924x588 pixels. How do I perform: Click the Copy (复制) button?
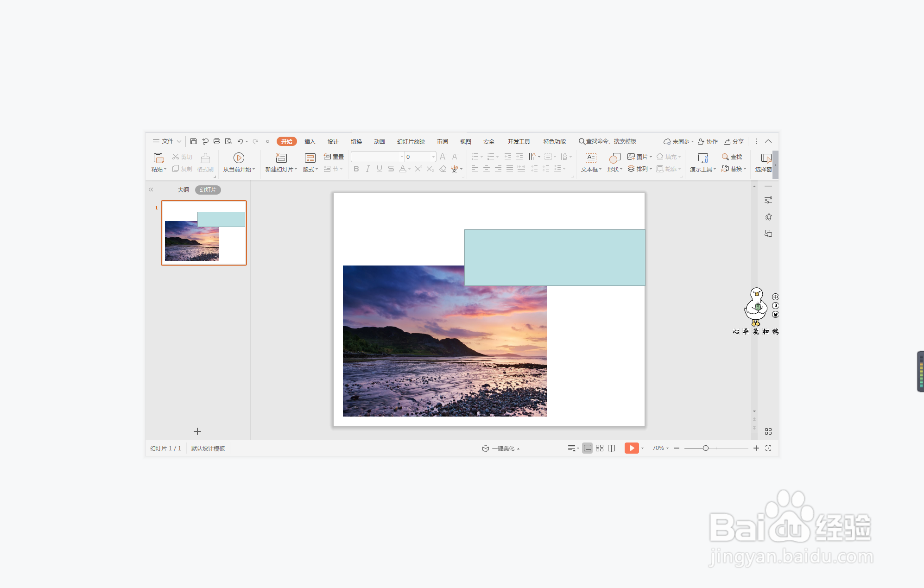click(x=182, y=169)
